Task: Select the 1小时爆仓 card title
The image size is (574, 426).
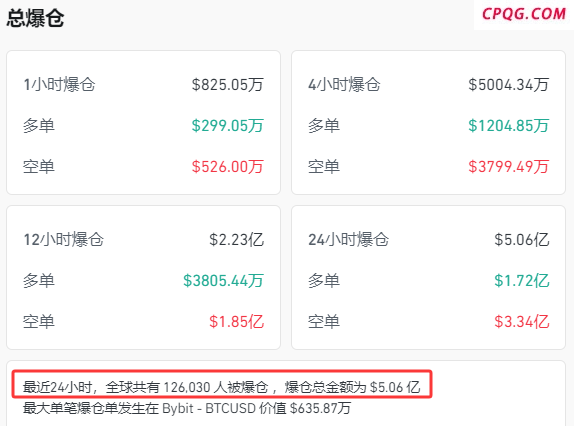Action: pos(59,85)
